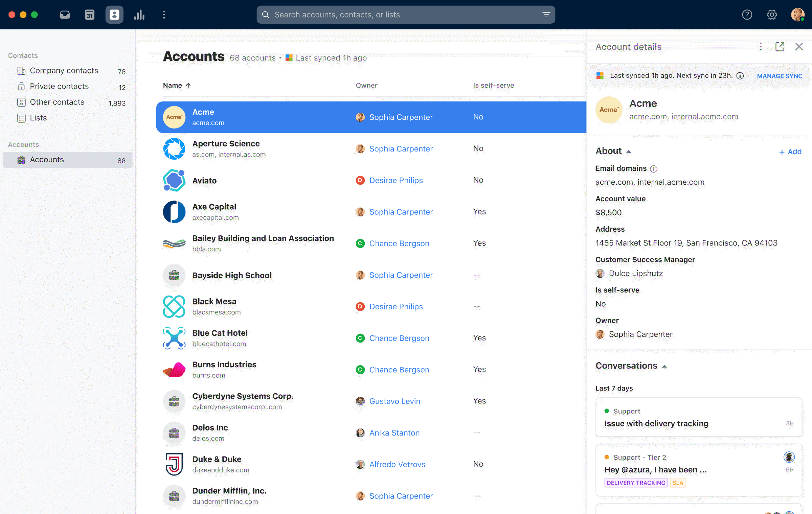Click the search filter icon
Viewport: 812px width, 514px height.
(x=546, y=15)
